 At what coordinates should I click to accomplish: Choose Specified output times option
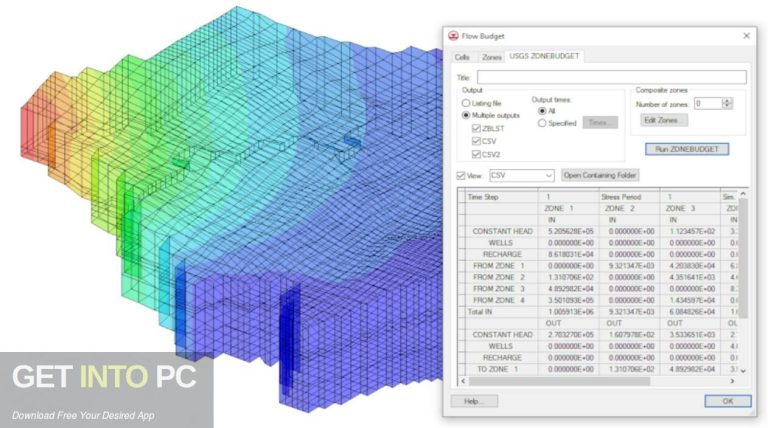pyautogui.click(x=542, y=123)
